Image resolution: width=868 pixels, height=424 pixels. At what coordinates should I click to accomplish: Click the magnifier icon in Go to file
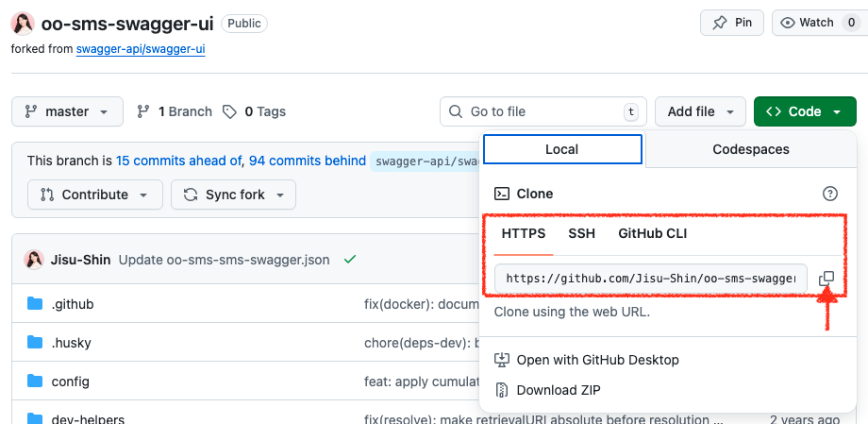pos(456,111)
